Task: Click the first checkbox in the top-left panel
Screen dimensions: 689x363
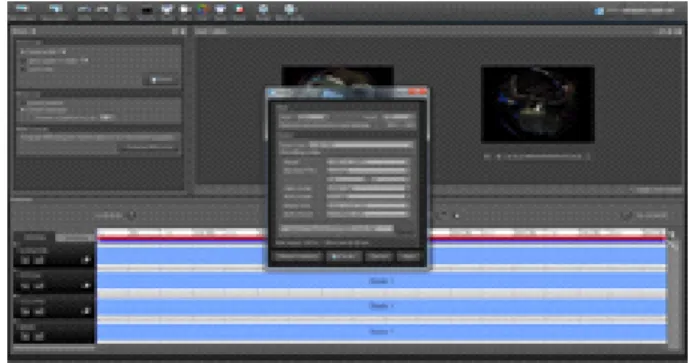Action: [x=23, y=52]
